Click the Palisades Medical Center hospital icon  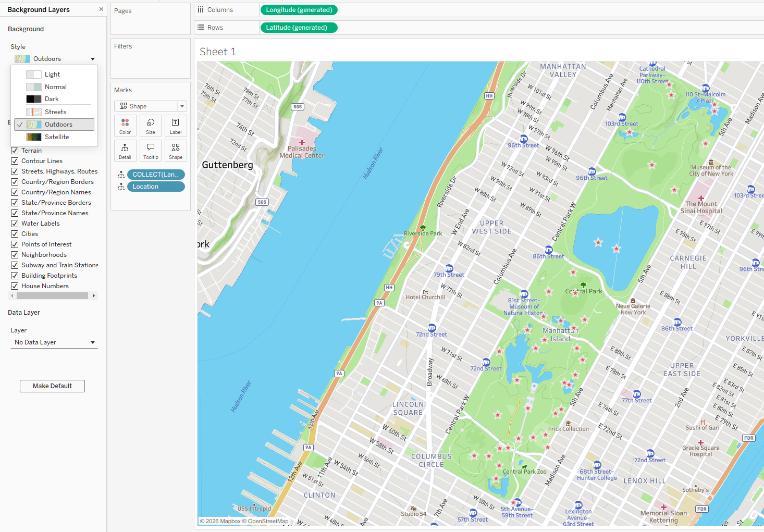[302, 142]
